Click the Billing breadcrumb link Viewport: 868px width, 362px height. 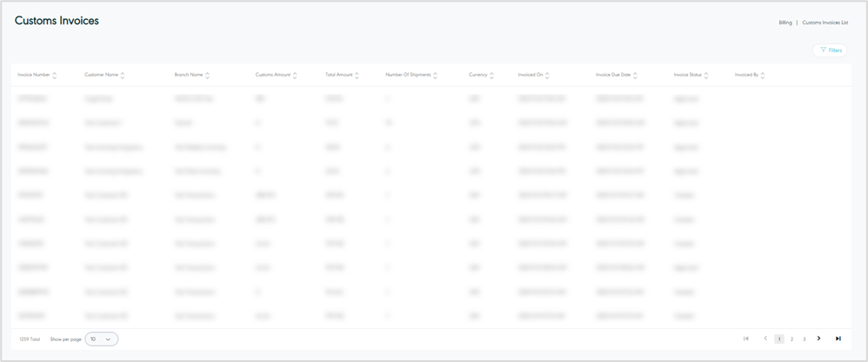785,23
